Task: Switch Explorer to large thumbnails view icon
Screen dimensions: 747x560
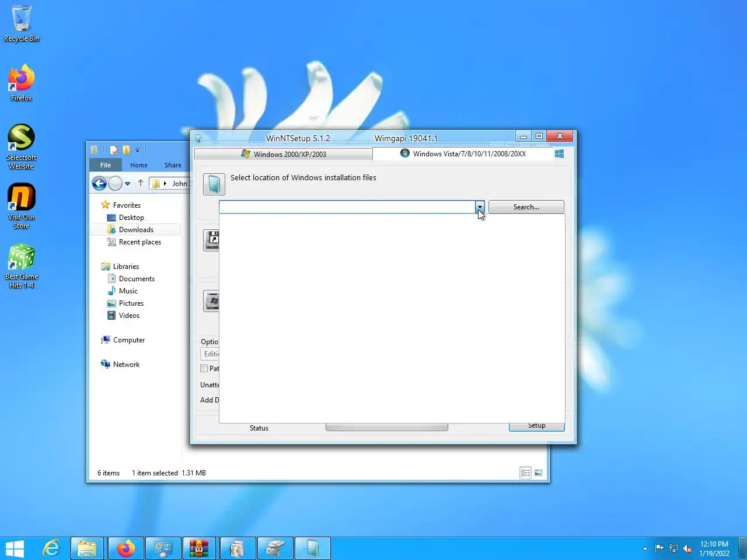Action: click(x=538, y=473)
